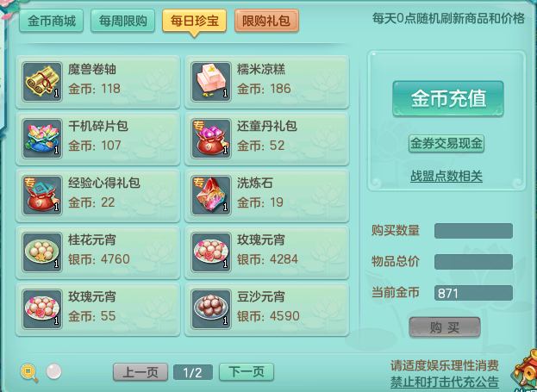Click the 购买数量 quantity input field
The height and width of the screenshot is (392, 537).
point(473,231)
